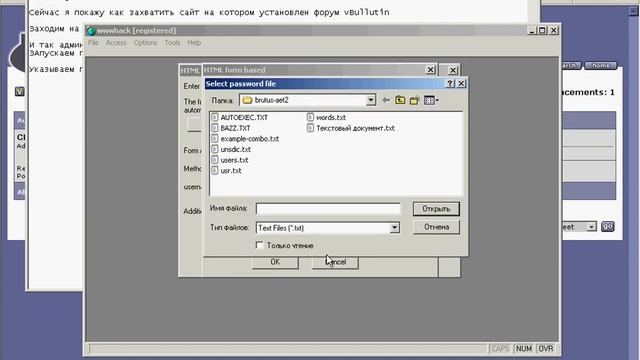Click the Открыть button
The height and width of the screenshot is (360, 640).
click(436, 209)
